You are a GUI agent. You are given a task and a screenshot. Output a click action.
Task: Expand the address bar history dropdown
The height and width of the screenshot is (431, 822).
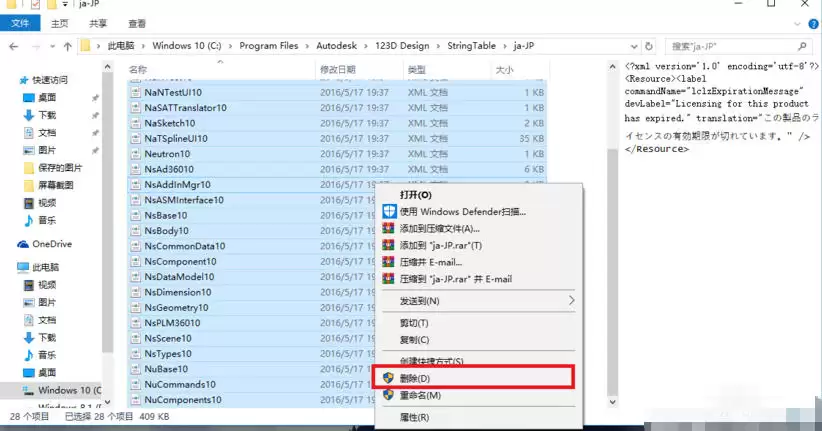tap(634, 46)
